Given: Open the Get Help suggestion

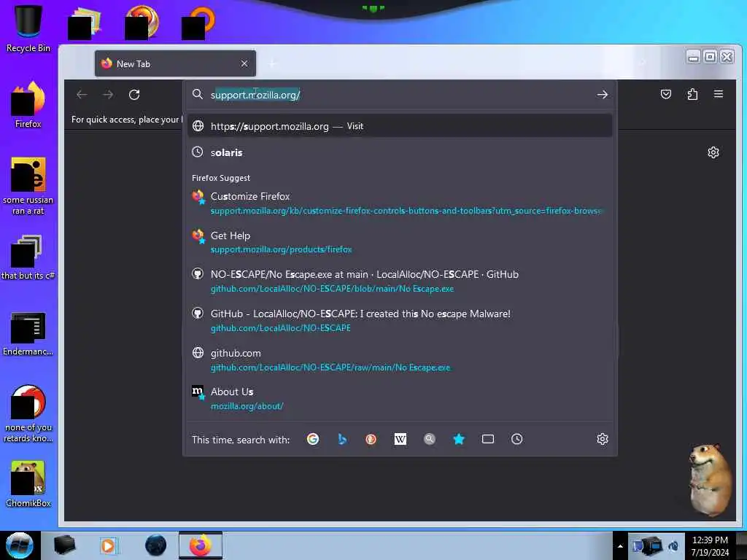Looking at the screenshot, I should coord(400,242).
